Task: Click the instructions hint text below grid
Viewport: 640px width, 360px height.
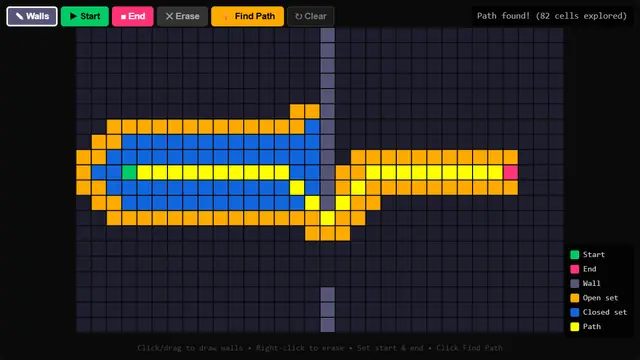Action: pyautogui.click(x=320, y=348)
